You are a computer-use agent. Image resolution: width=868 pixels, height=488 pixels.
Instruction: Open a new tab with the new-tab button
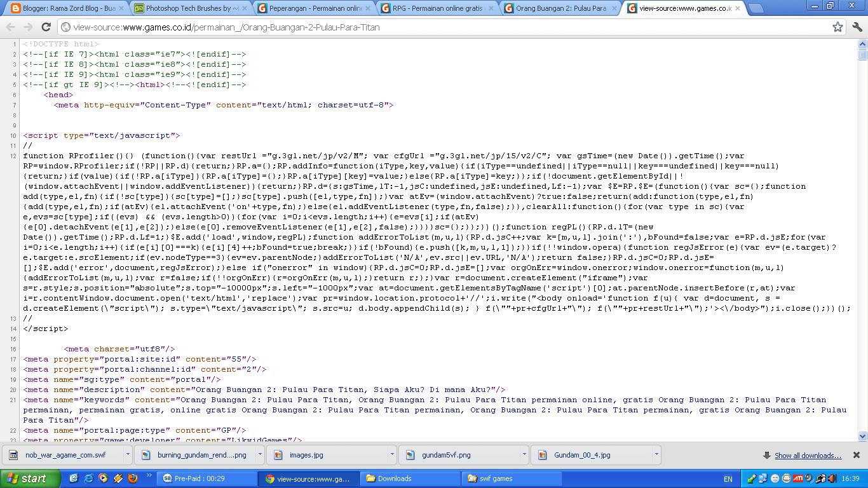coord(755,9)
